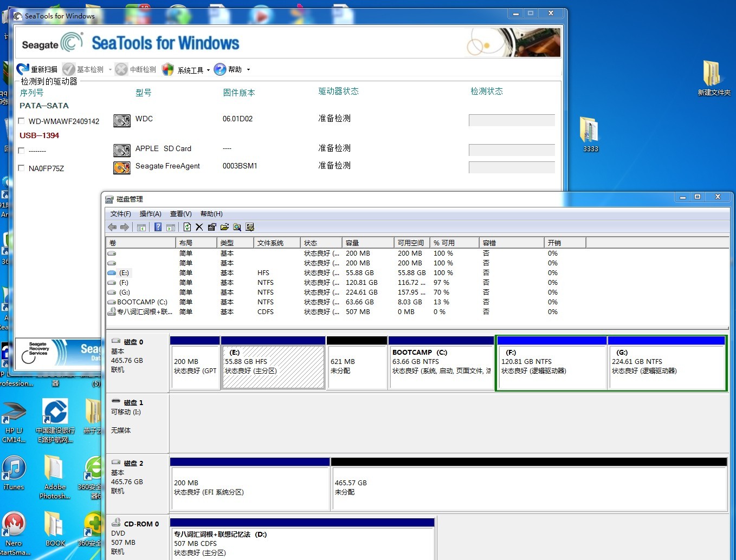Click the magnifier search icon in Disk Management toolbar
Viewport: 736px width, 560px height.
[x=237, y=227]
